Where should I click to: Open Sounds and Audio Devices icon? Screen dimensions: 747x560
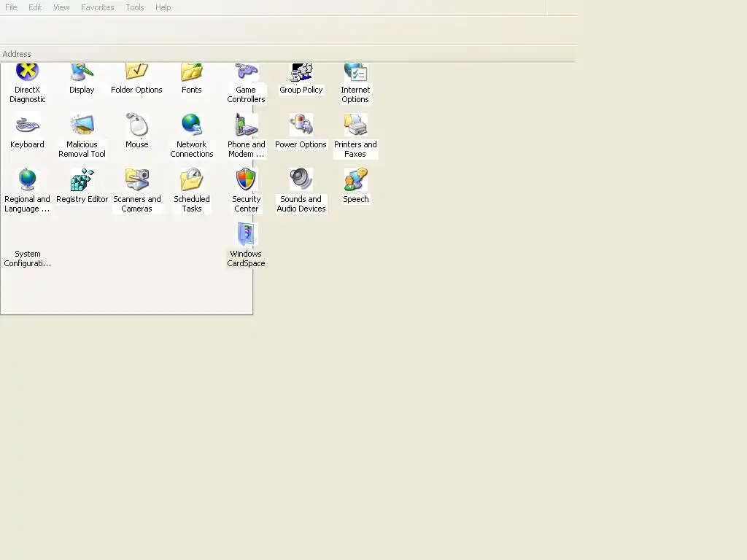[301, 179]
